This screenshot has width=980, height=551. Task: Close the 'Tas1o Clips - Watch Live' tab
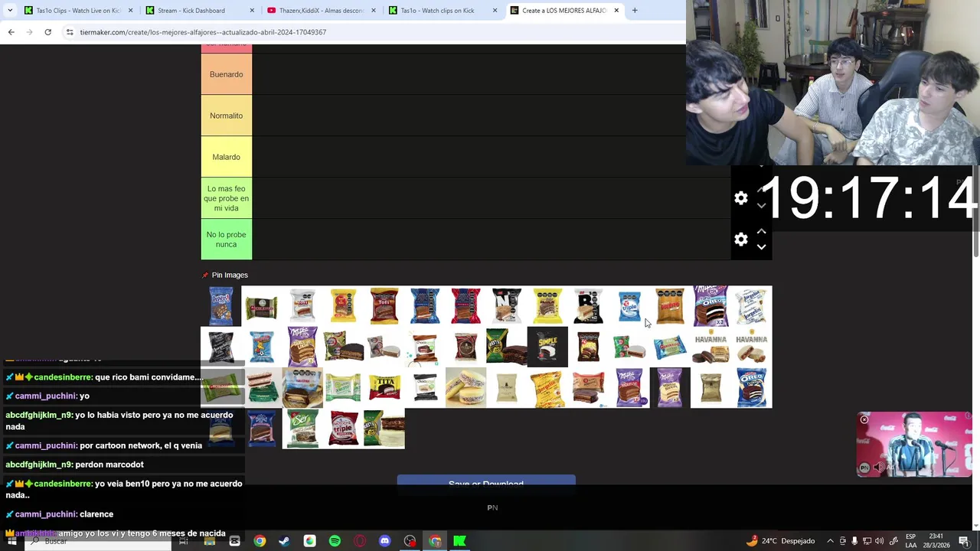pos(131,11)
